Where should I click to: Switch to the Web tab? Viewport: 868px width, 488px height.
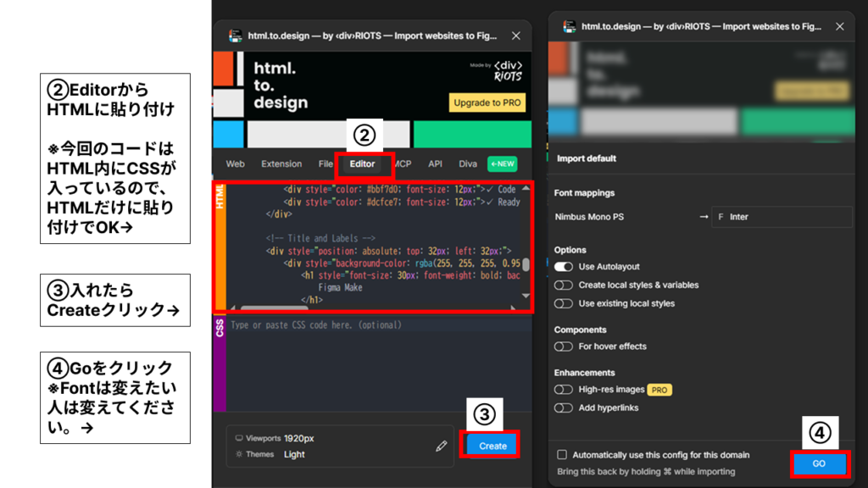(235, 164)
